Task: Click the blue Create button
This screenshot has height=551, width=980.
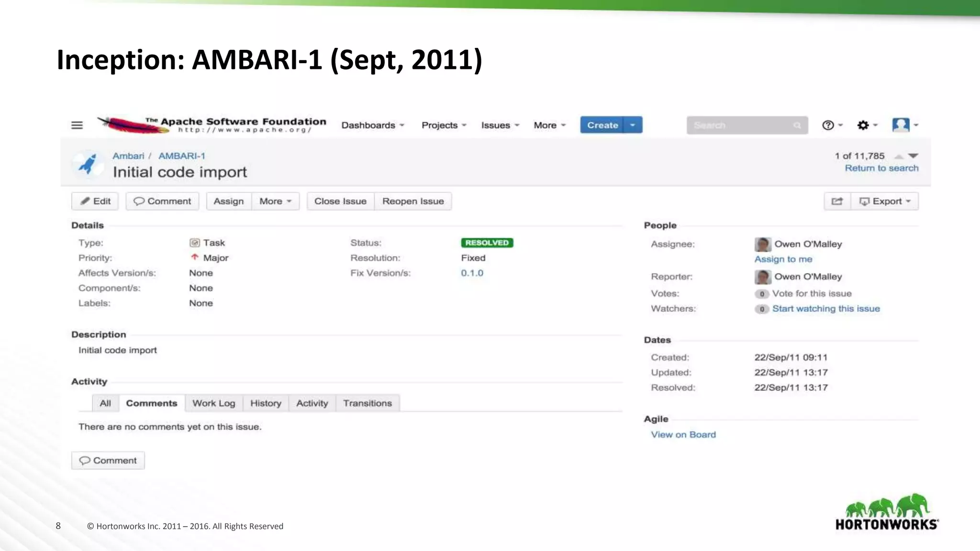Action: (x=602, y=125)
